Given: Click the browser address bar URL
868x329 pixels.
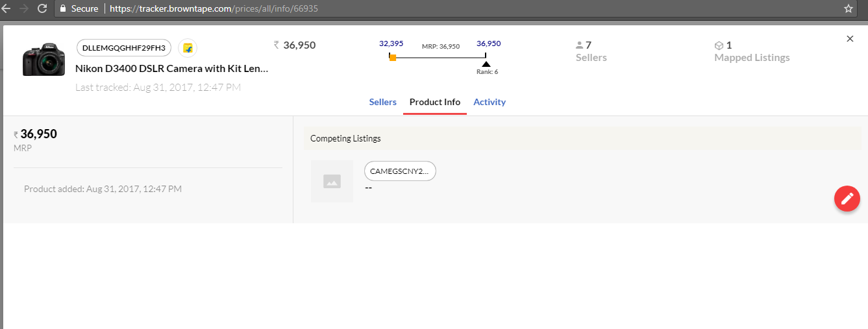Looking at the screenshot, I should click(x=214, y=9).
